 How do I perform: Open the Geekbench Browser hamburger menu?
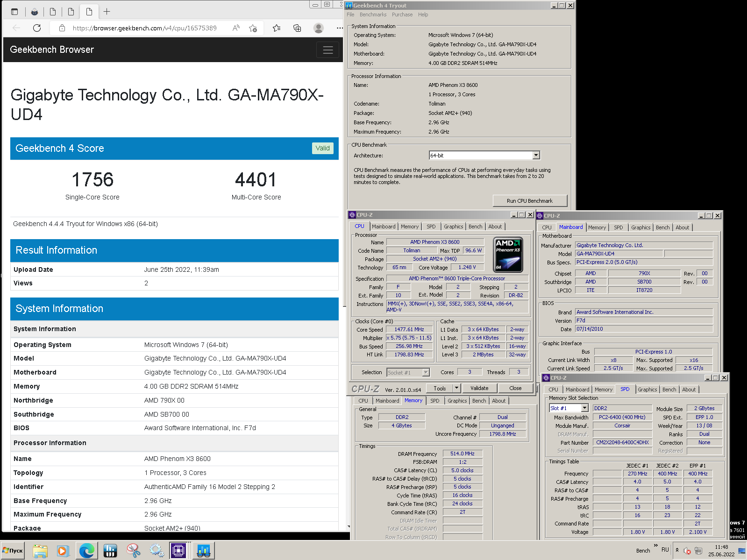click(328, 50)
